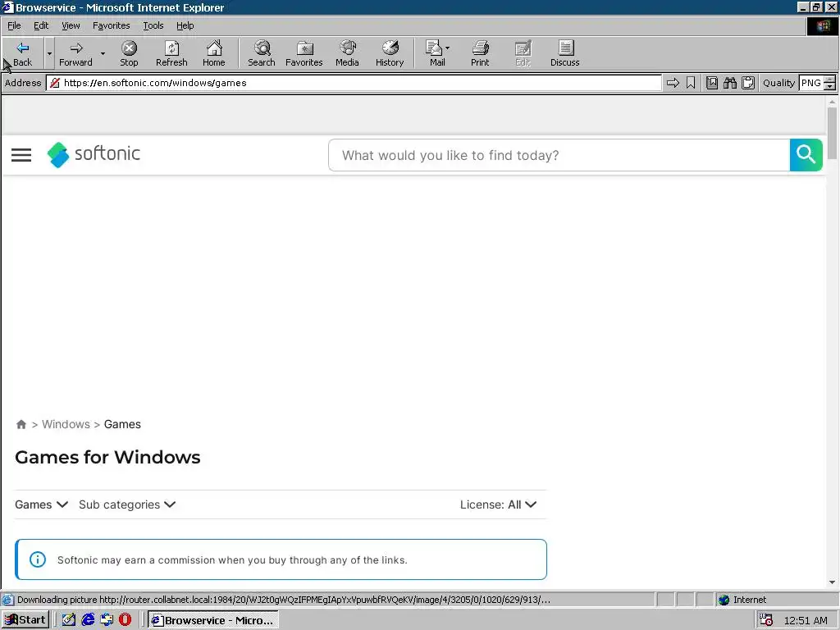The image size is (840, 630).
Task: Open the Help menu
Action: click(x=185, y=25)
